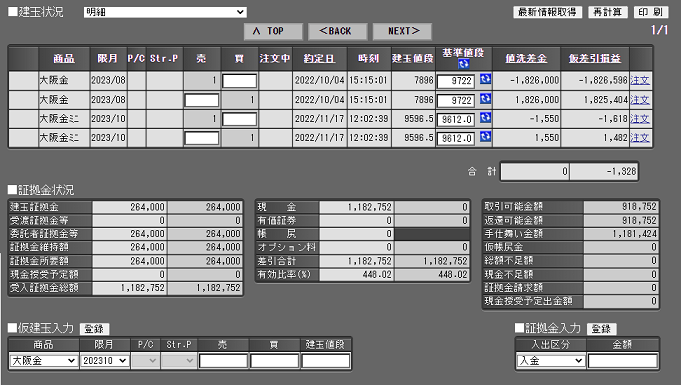Click 印刷 print button
Image resolution: width=681 pixels, height=385 pixels.
click(x=651, y=12)
